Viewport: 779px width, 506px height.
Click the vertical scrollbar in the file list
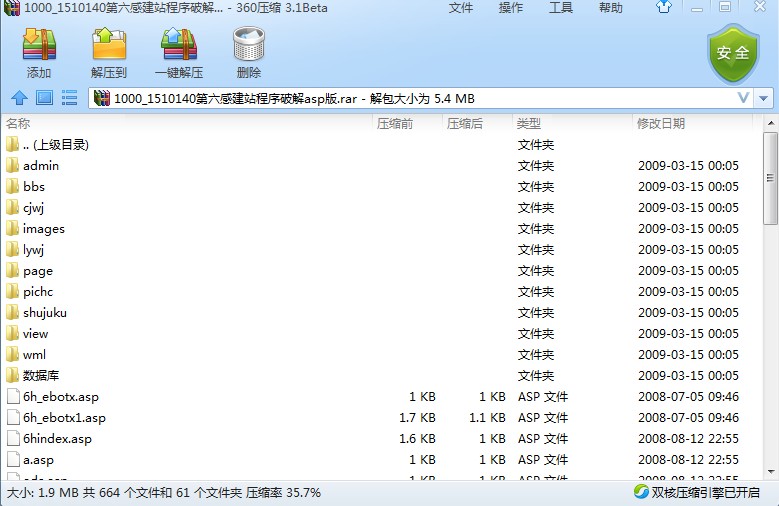coord(770,180)
